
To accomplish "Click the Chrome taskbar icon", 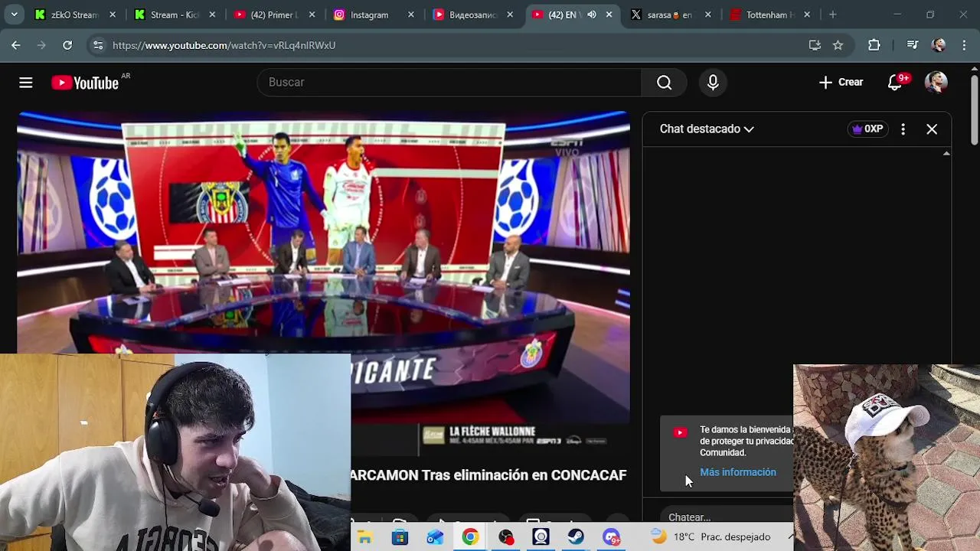I will 470,537.
